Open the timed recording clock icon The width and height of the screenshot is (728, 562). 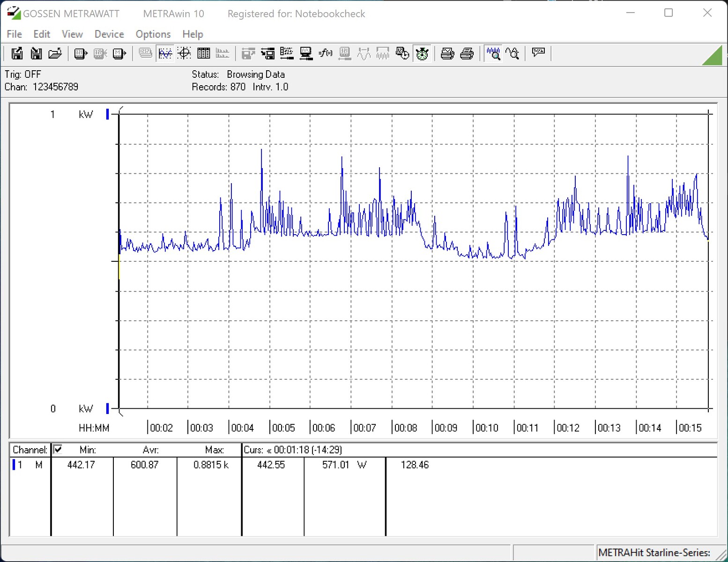pos(402,53)
